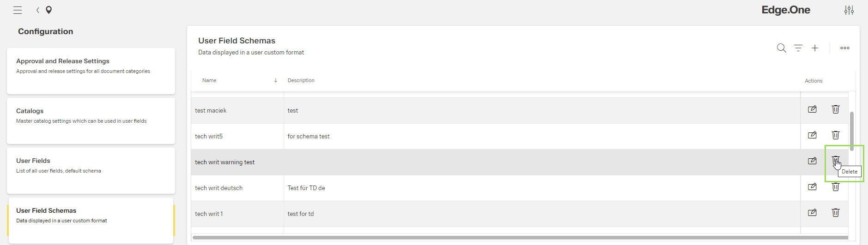This screenshot has height=245, width=868.
Task: Select the User Fields card
Action: coord(91,170)
